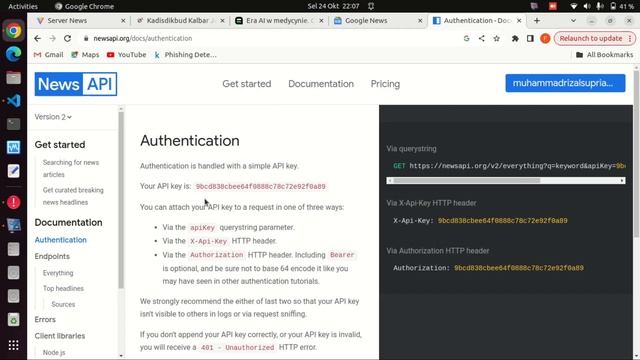Click the querystring code horizontal scrollbar
Screen dimensions: 640x360
505,180
